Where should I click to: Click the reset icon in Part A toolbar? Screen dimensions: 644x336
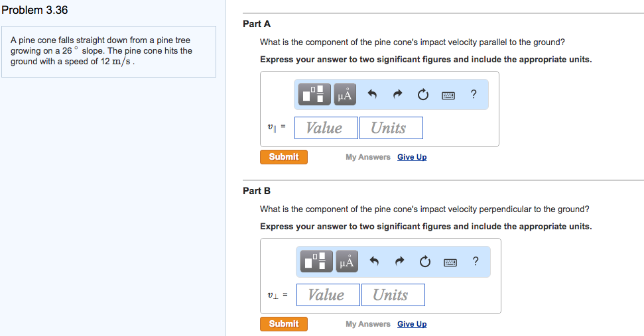[422, 95]
